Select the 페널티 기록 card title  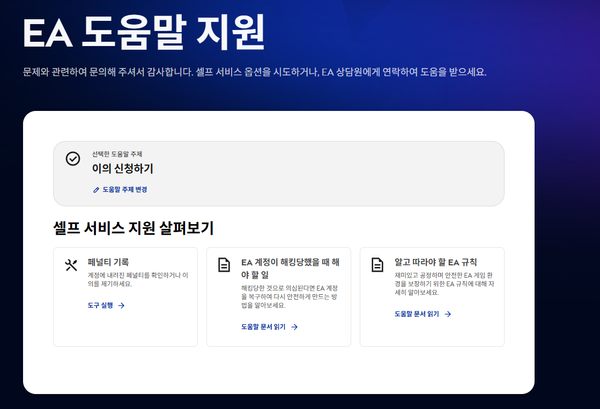(x=108, y=260)
